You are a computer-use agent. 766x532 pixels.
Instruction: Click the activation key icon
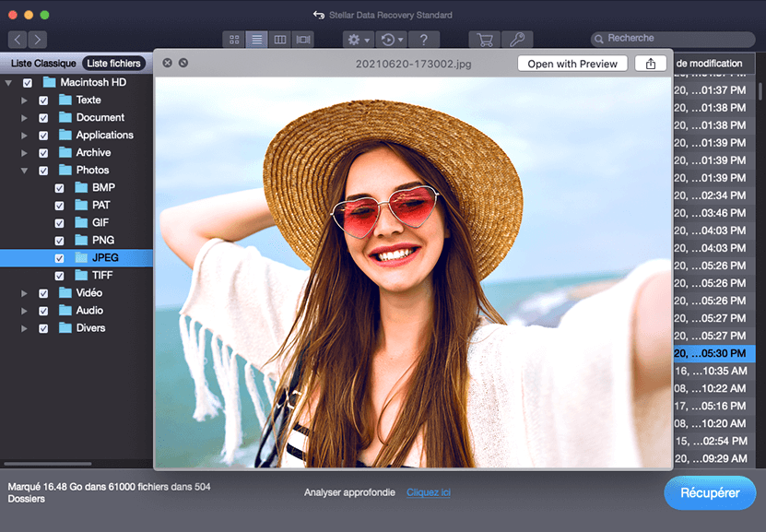[517, 40]
